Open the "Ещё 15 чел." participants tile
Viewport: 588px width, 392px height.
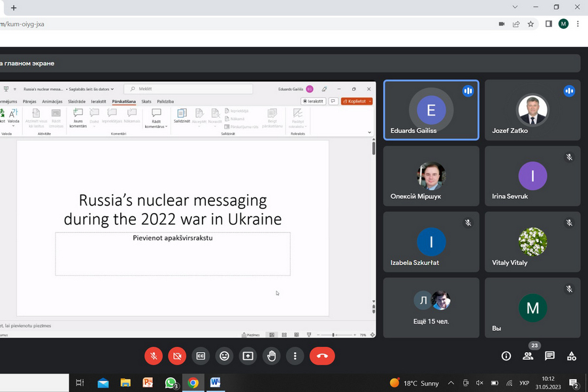pyautogui.click(x=431, y=307)
